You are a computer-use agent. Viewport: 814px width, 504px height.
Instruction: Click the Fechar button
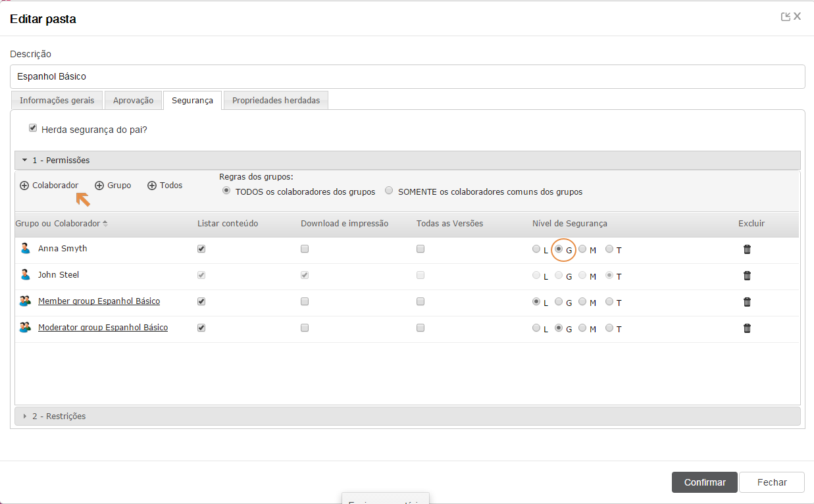(x=772, y=482)
